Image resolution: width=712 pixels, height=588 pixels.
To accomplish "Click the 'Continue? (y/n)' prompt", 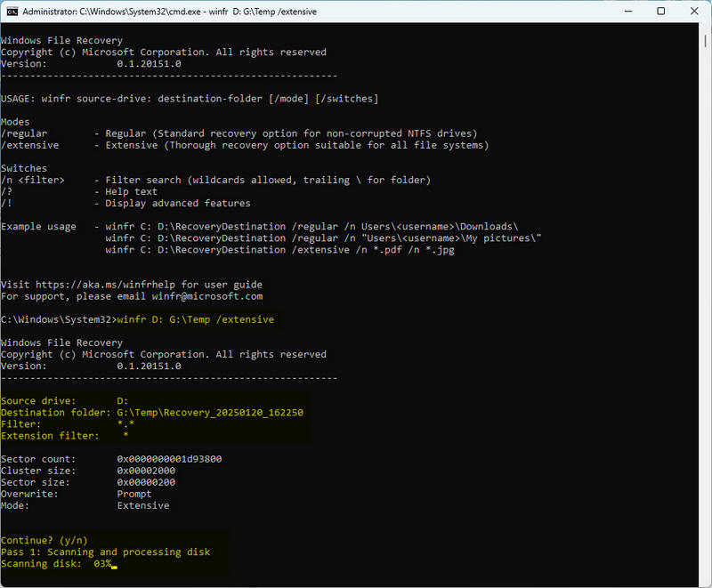I will [x=44, y=540].
